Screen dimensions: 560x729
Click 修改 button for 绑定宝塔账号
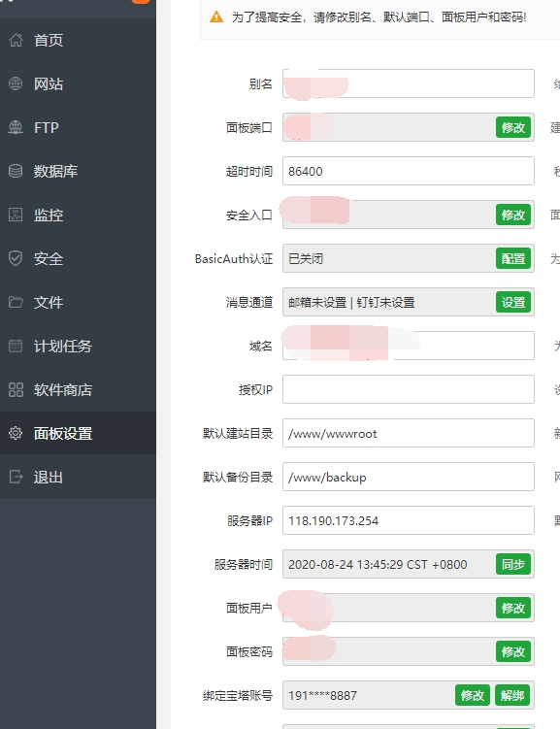click(472, 696)
